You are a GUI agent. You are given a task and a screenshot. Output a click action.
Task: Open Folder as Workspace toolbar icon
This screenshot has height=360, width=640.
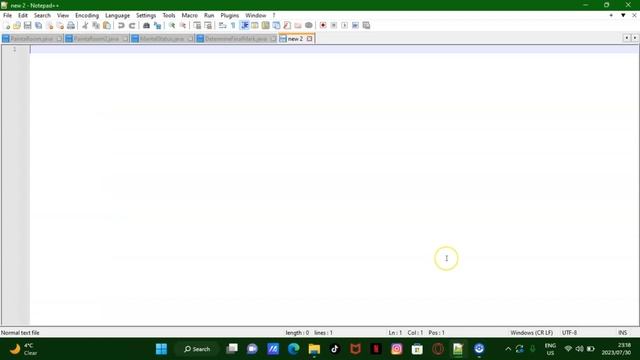coord(298,25)
